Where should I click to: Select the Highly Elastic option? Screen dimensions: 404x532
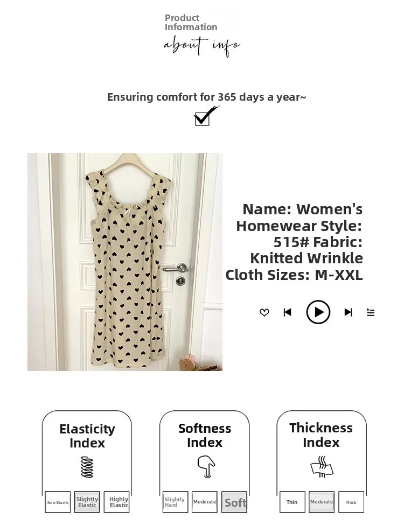[x=116, y=502]
